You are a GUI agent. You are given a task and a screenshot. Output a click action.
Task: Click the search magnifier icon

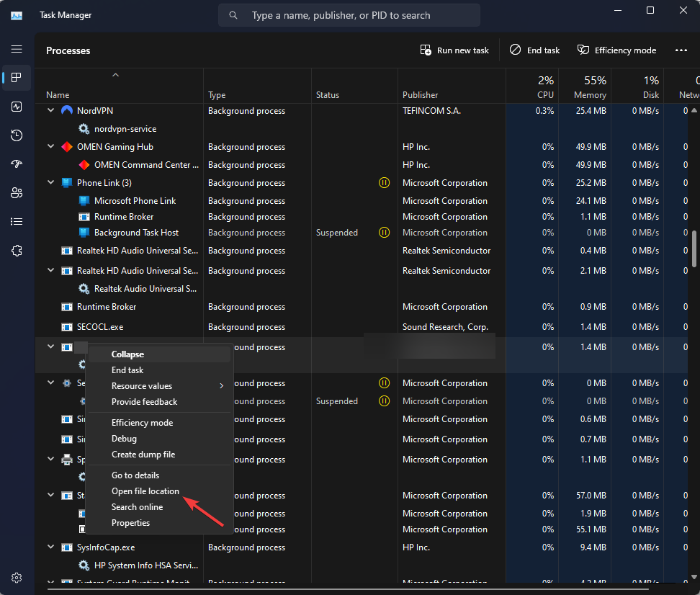[233, 15]
